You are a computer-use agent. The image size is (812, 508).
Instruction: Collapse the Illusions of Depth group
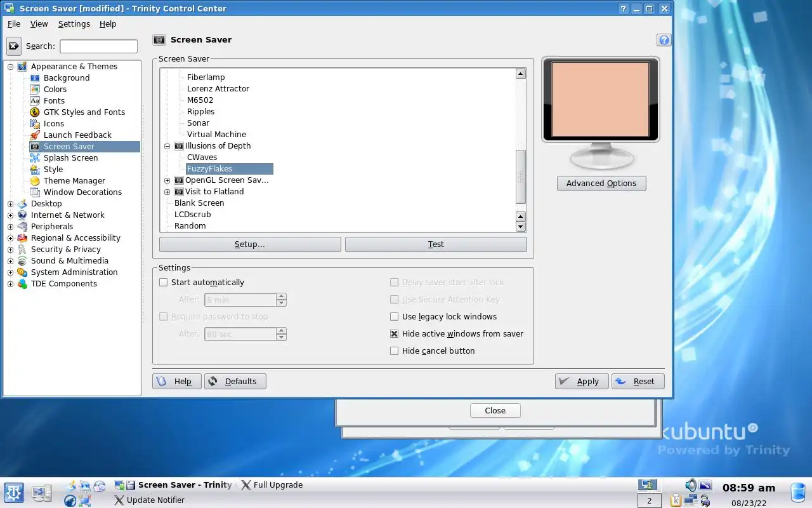click(x=167, y=146)
